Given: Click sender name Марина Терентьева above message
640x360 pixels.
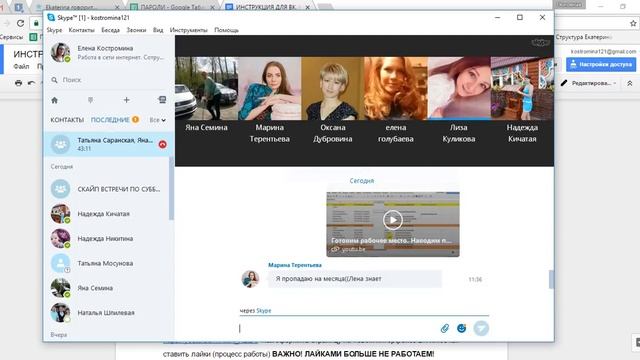Looking at the screenshot, I should (295, 265).
